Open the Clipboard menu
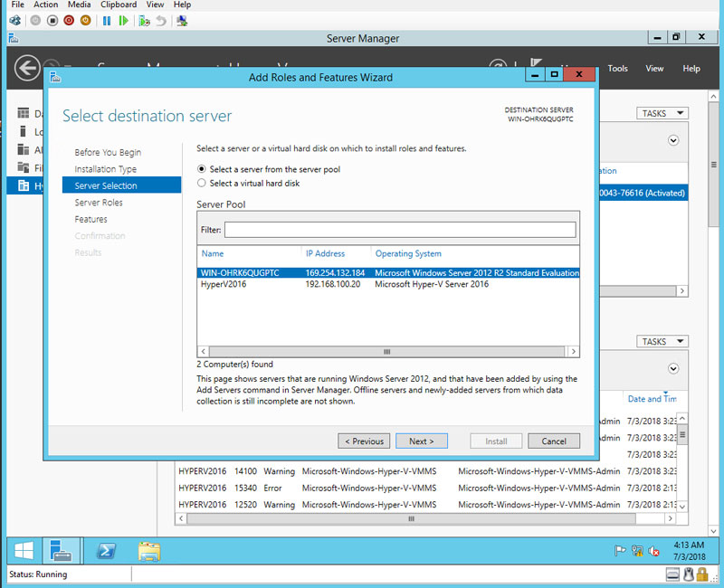The width and height of the screenshot is (724, 588). tap(119, 5)
